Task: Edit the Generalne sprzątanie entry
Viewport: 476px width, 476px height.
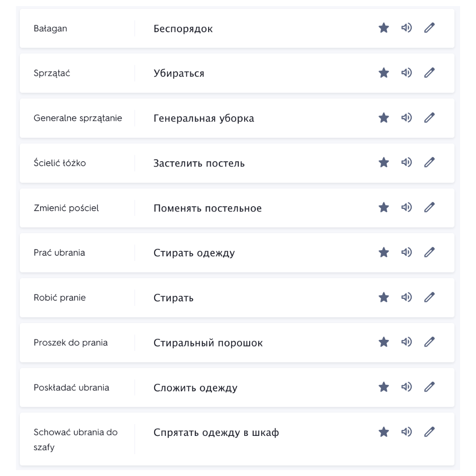Action: tap(429, 118)
